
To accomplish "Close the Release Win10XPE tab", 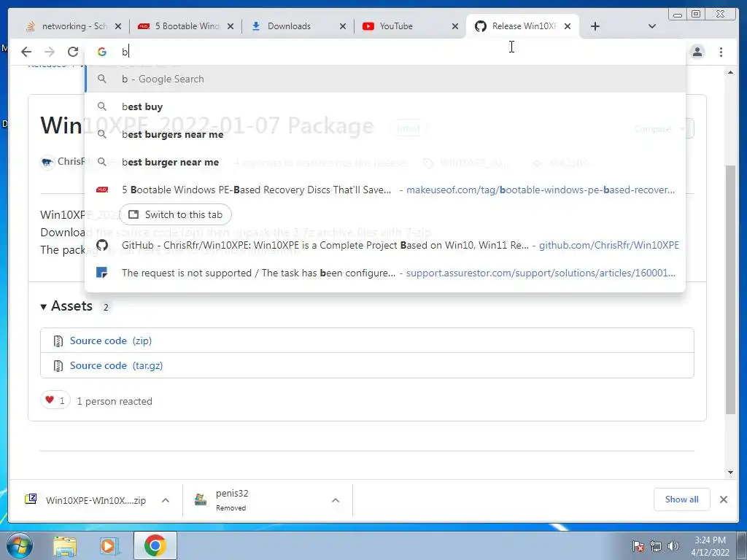I will pyautogui.click(x=568, y=26).
